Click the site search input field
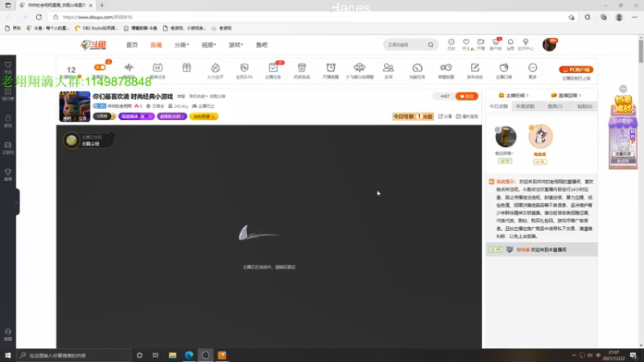The image size is (644, 362). [406, 45]
